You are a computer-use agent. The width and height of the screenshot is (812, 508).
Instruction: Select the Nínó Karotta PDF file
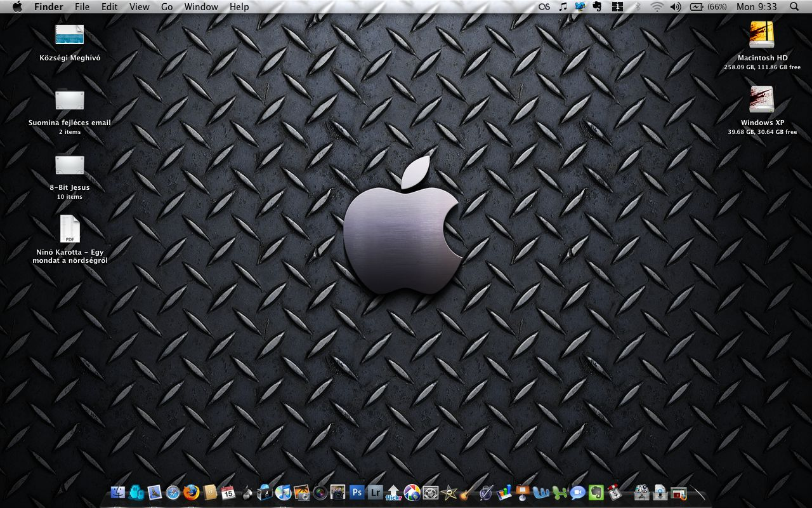[x=70, y=229]
